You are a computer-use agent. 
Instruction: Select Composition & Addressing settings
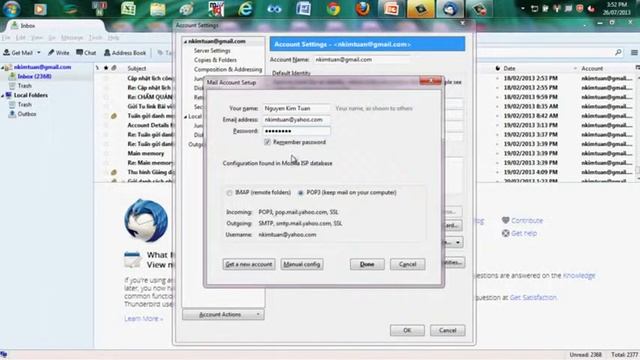tap(228, 69)
